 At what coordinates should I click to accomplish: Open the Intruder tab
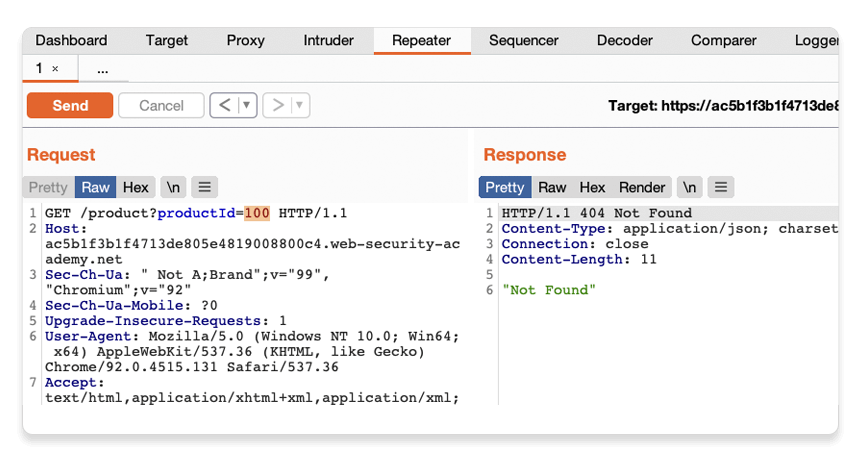pos(329,41)
